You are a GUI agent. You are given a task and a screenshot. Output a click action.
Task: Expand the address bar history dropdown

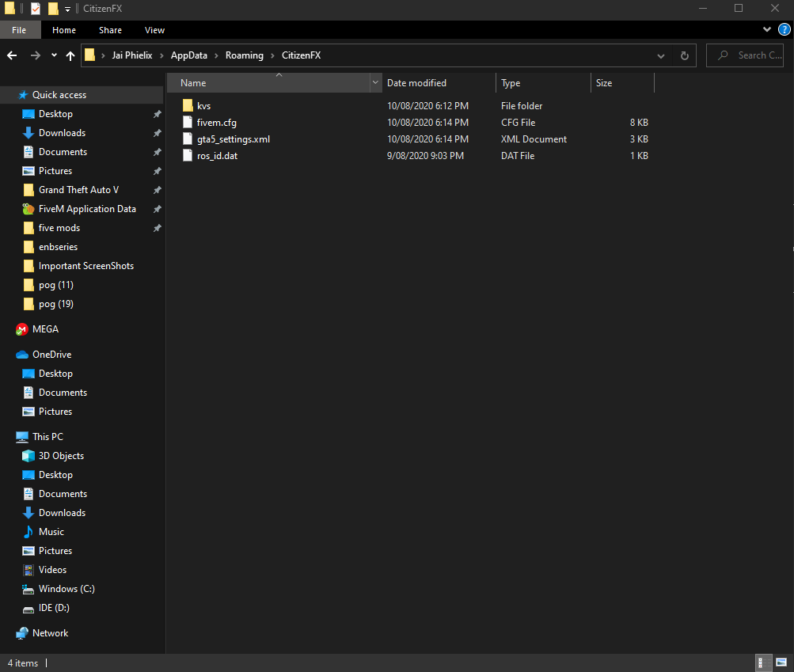(661, 55)
